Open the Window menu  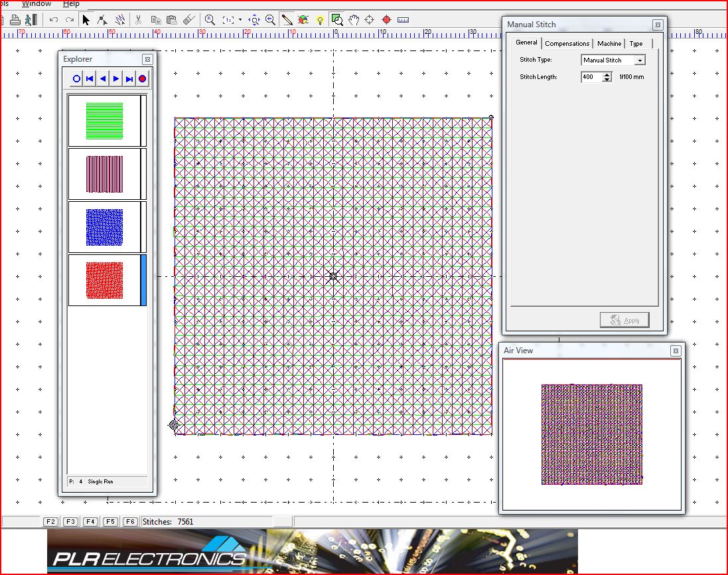point(36,4)
